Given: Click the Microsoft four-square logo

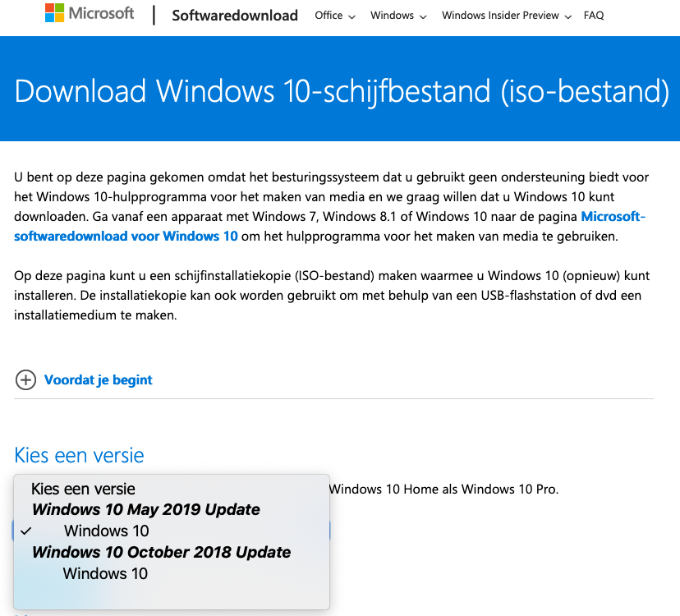Looking at the screenshot, I should point(55,14).
